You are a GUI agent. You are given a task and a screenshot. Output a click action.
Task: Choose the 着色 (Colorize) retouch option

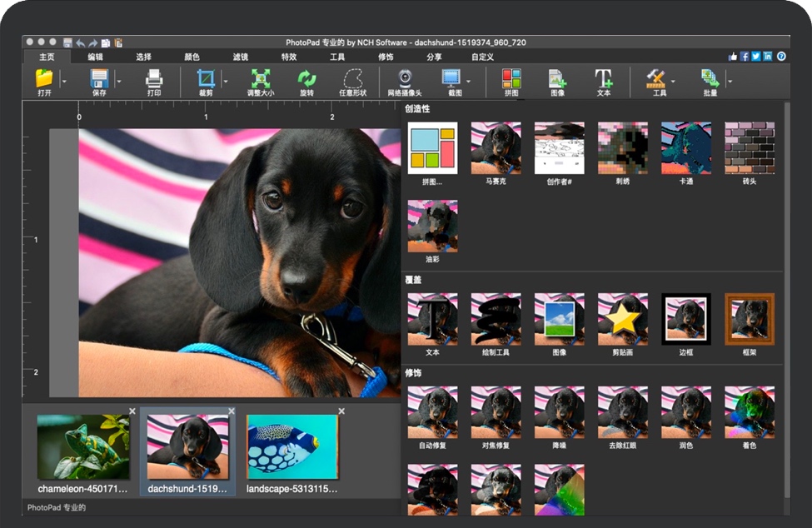point(749,412)
